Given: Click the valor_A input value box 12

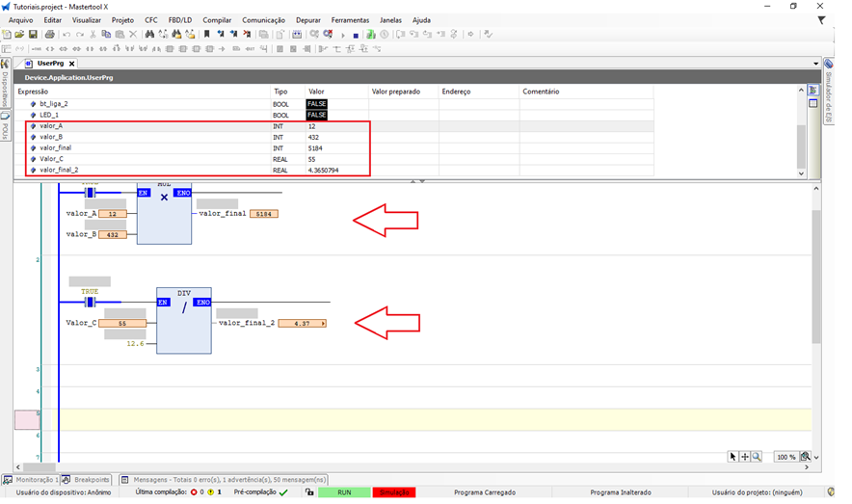Looking at the screenshot, I should click(x=112, y=214).
